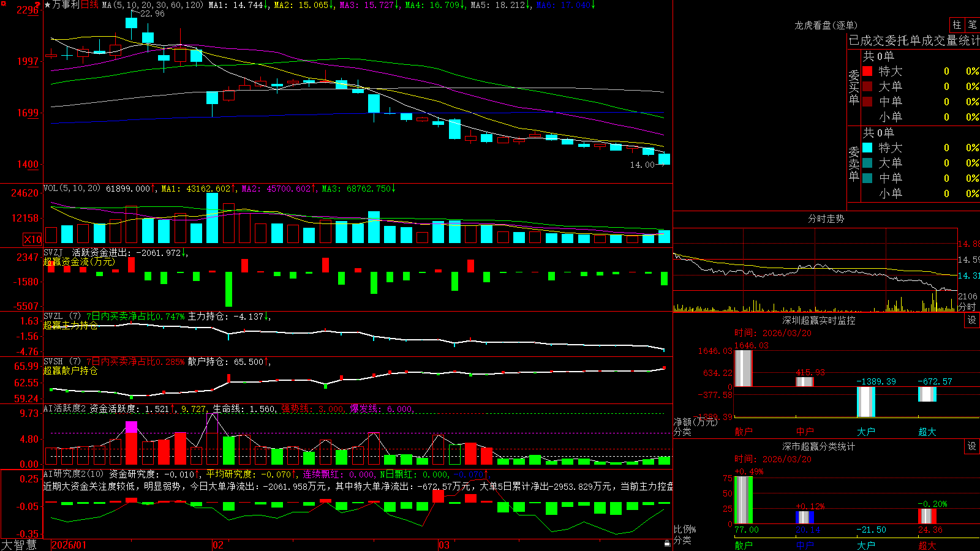Click the 共0单 total in 委卖单 section
Viewport: 980px width, 551px height.
click(x=878, y=132)
